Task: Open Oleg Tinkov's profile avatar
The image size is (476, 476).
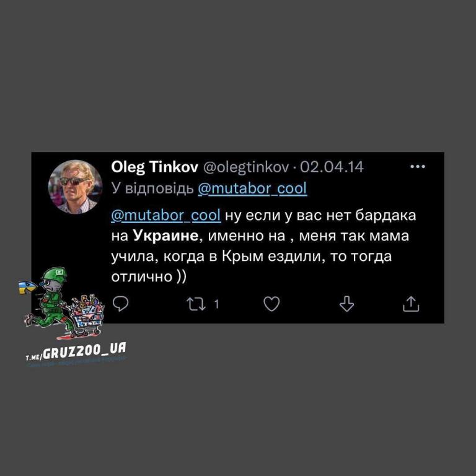Action: tap(75, 187)
